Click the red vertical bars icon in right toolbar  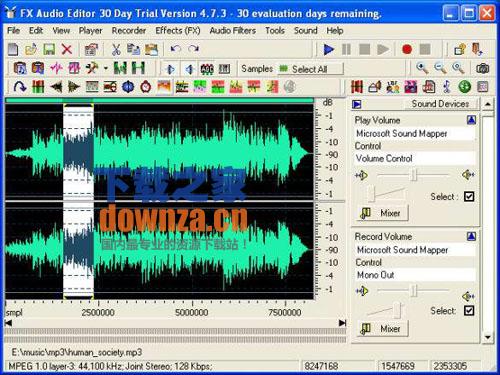click(357, 87)
